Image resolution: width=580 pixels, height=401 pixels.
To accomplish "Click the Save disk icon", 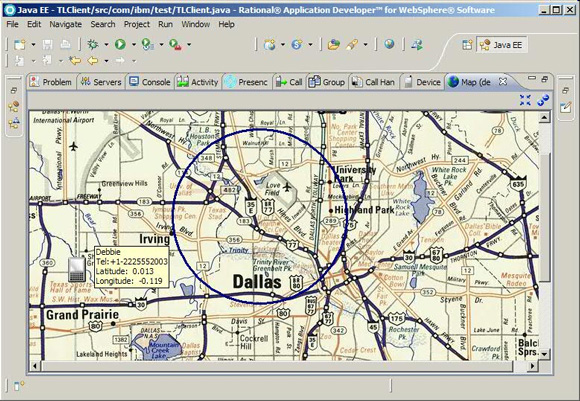I will click(x=47, y=45).
